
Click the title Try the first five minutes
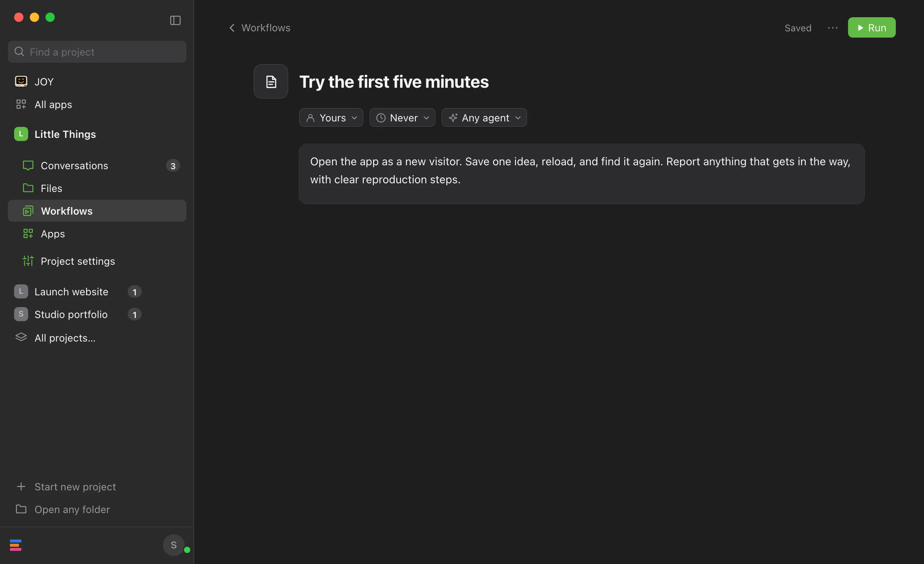tap(394, 81)
